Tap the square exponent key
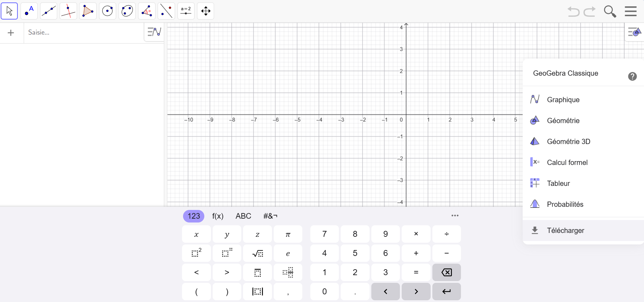The width and height of the screenshot is (644, 302). (x=196, y=253)
